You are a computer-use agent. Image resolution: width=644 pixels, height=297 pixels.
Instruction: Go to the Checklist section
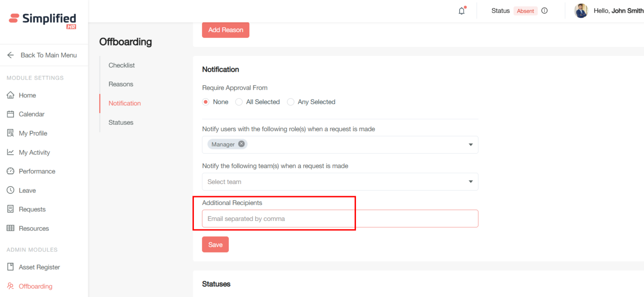click(122, 65)
